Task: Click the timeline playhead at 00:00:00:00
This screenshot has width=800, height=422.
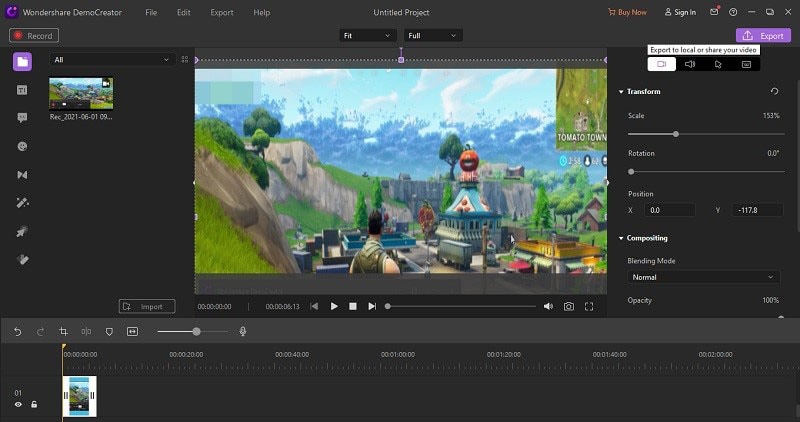Action: (64, 347)
